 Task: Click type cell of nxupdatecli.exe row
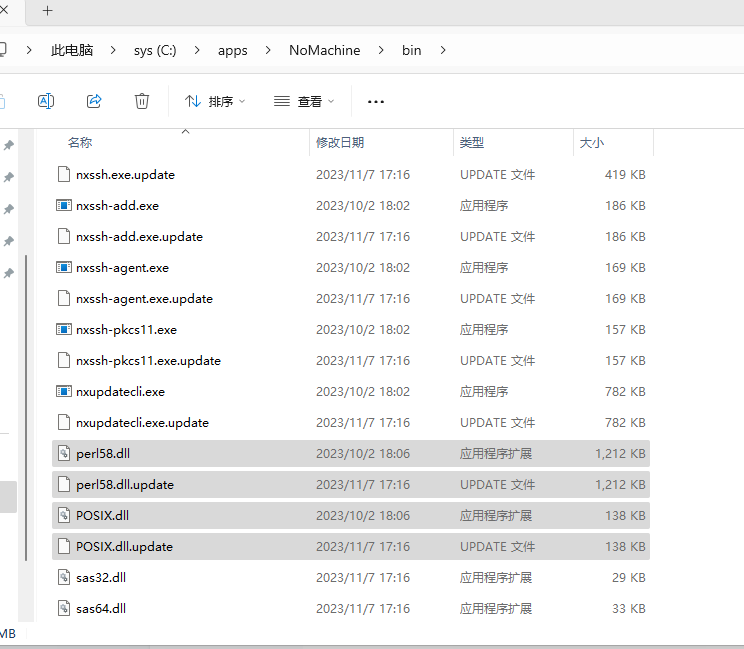point(484,391)
